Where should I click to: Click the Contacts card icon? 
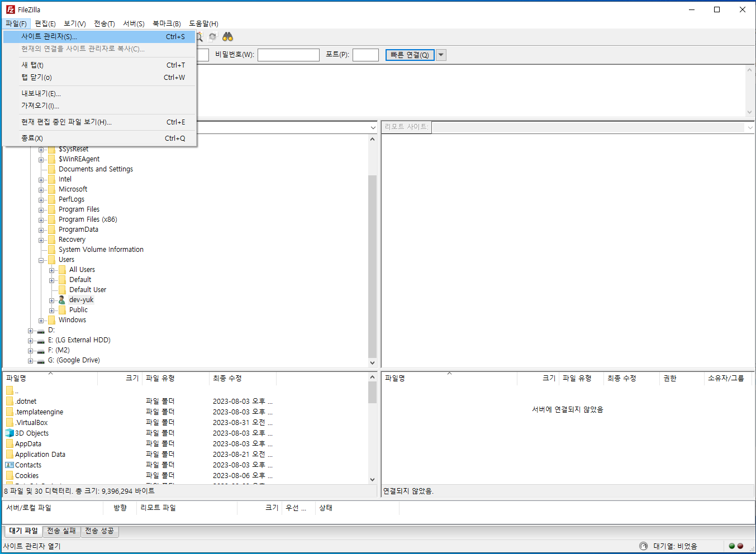pos(9,465)
